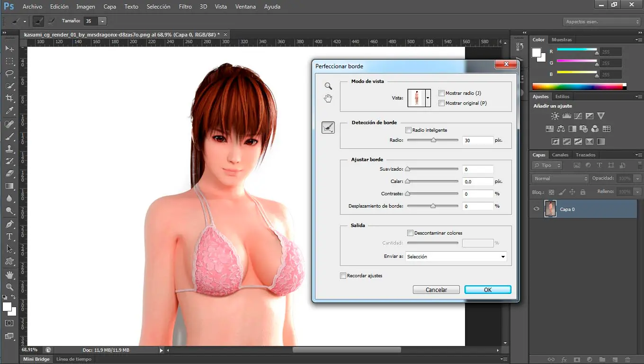The width and height of the screenshot is (644, 364).
Task: Open the Estilos tab
Action: pyautogui.click(x=562, y=97)
